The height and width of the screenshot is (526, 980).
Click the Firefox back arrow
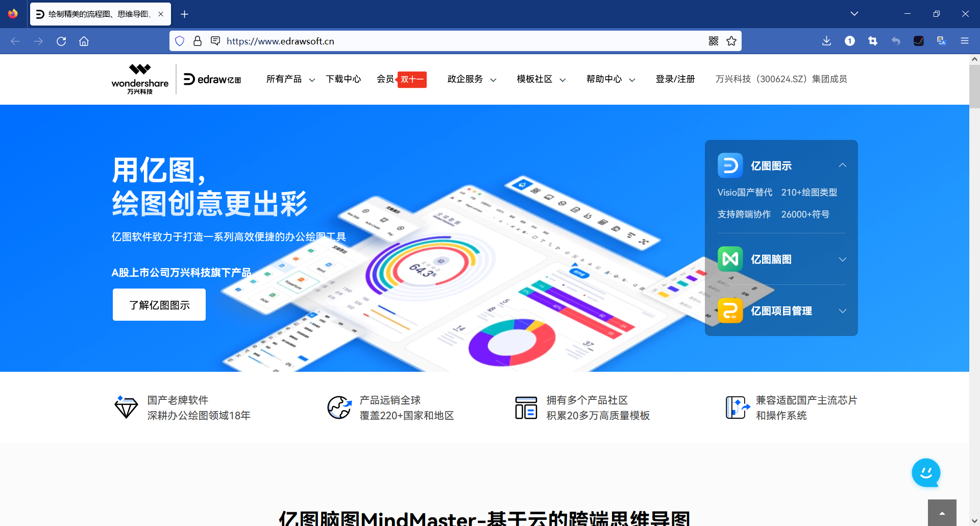coord(15,41)
